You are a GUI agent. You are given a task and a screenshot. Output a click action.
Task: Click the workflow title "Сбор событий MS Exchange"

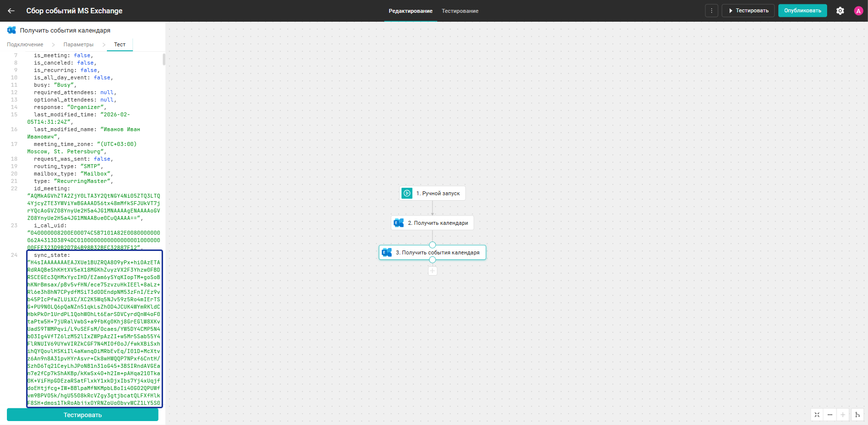(x=74, y=11)
